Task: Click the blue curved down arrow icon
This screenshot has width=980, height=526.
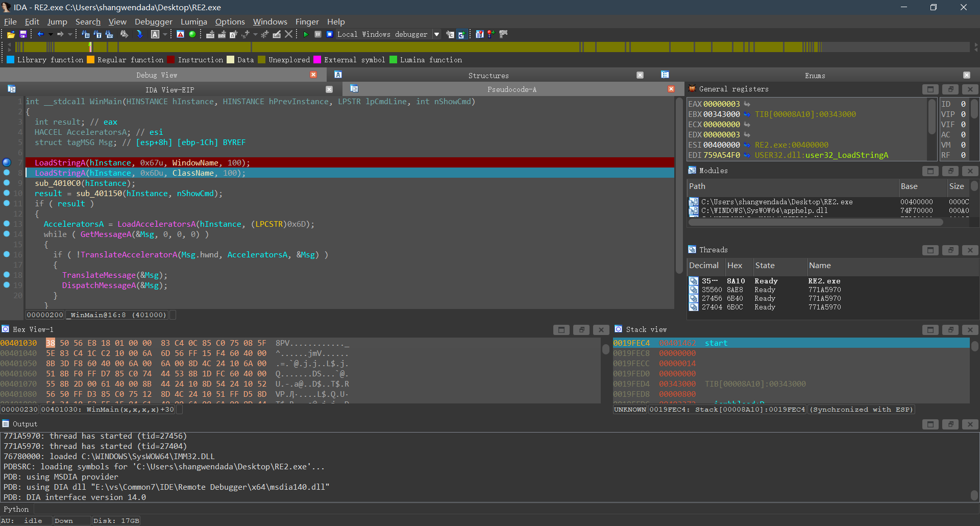Action: pyautogui.click(x=139, y=34)
